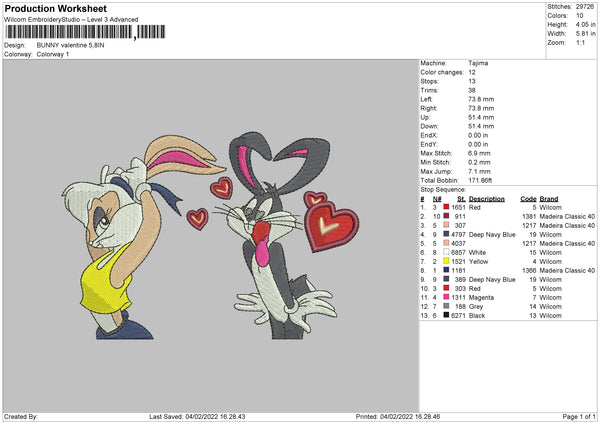
Task: Click 'Yellow' description in stop row 7
Action: (478, 262)
